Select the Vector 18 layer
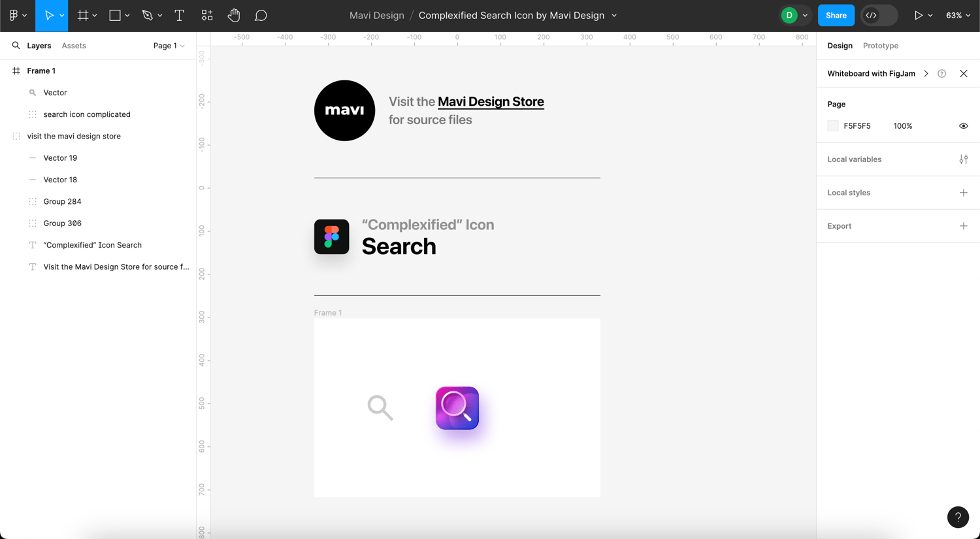This screenshot has height=539, width=980. (98, 180)
